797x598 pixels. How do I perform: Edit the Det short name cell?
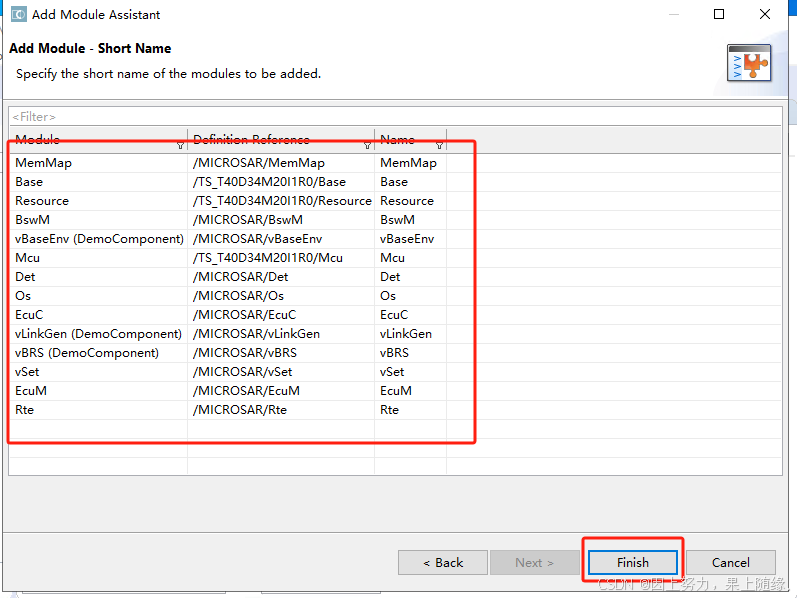(x=411, y=277)
